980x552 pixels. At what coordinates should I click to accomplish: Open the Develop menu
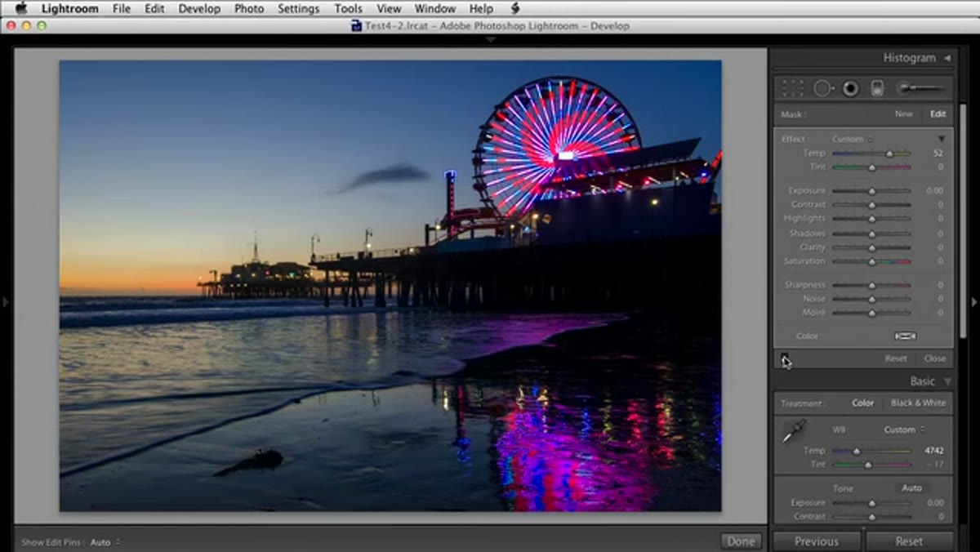(x=199, y=8)
